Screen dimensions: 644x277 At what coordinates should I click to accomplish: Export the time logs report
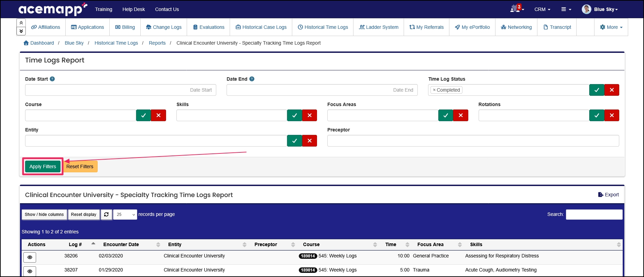click(x=608, y=195)
